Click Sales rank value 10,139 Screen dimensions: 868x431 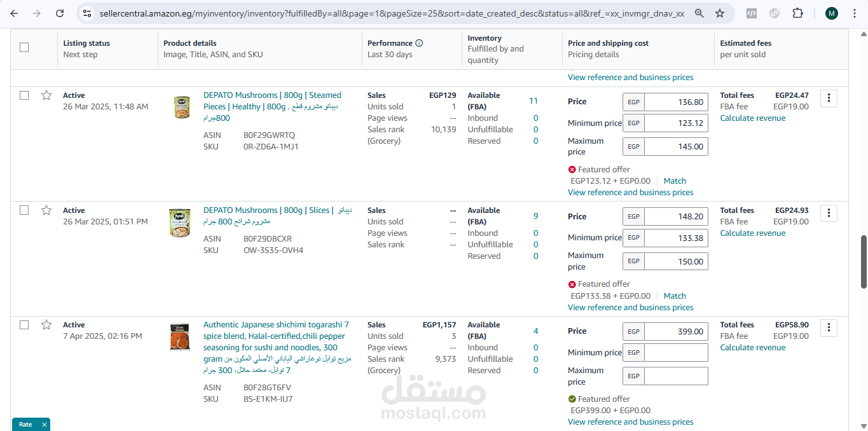(x=443, y=130)
